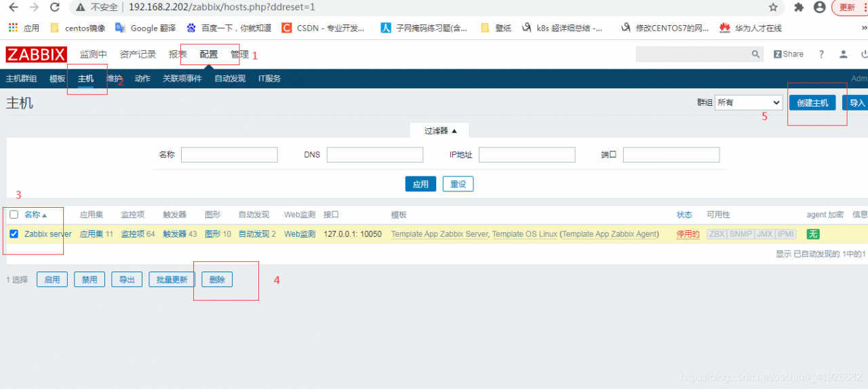Reload the page with refresh icon
Image resolution: width=868 pixels, height=389 pixels.
coord(56,7)
